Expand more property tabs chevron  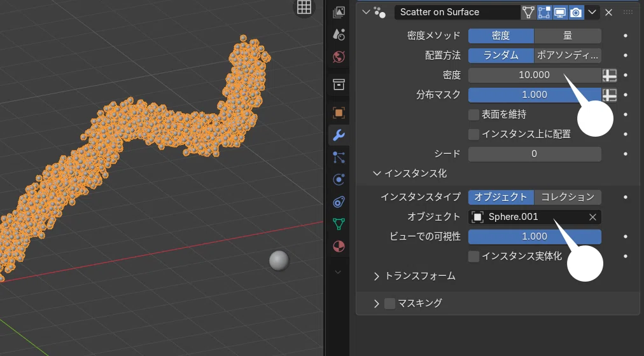point(338,272)
